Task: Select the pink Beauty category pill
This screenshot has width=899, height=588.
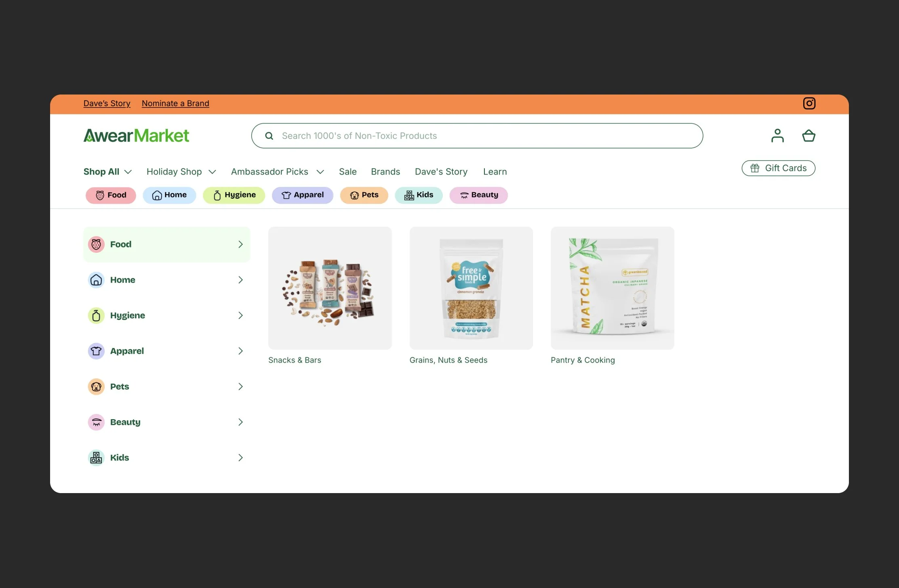Action: click(x=479, y=195)
